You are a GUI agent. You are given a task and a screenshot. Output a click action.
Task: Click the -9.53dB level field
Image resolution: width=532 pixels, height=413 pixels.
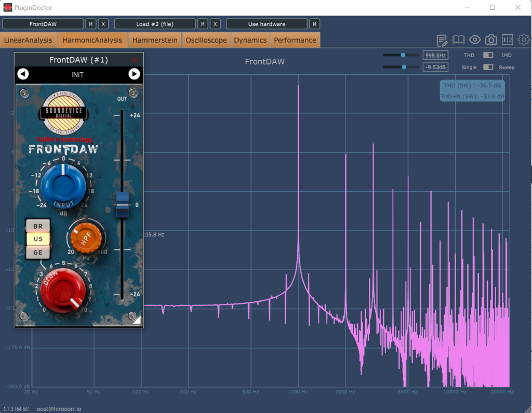[435, 67]
